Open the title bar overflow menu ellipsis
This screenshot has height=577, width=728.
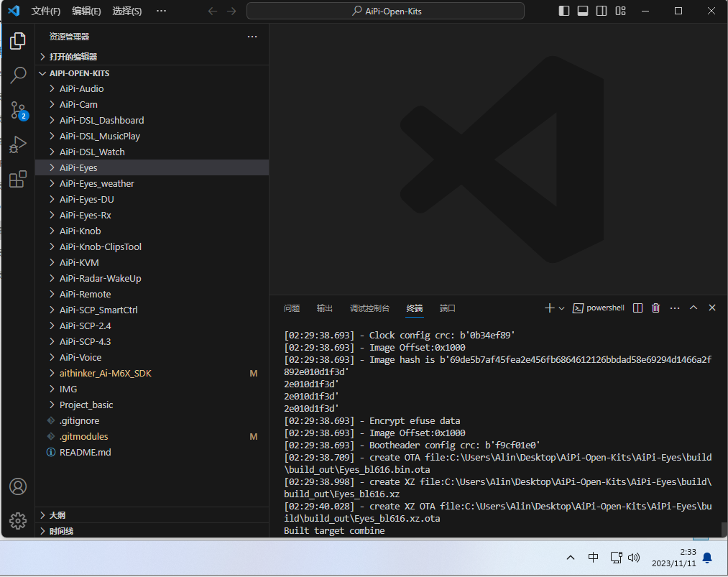tap(161, 11)
